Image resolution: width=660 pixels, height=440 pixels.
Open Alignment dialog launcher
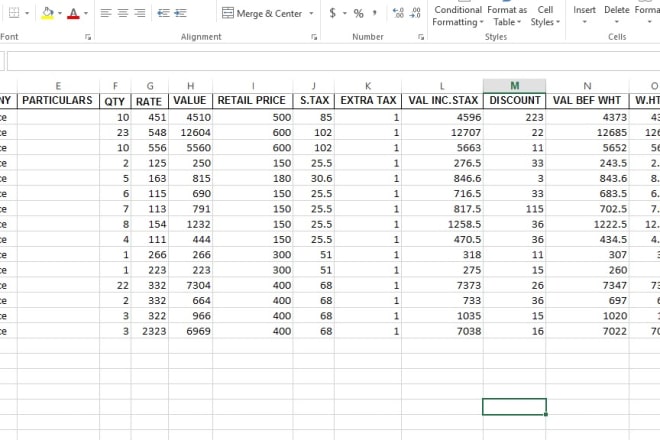click(x=314, y=37)
